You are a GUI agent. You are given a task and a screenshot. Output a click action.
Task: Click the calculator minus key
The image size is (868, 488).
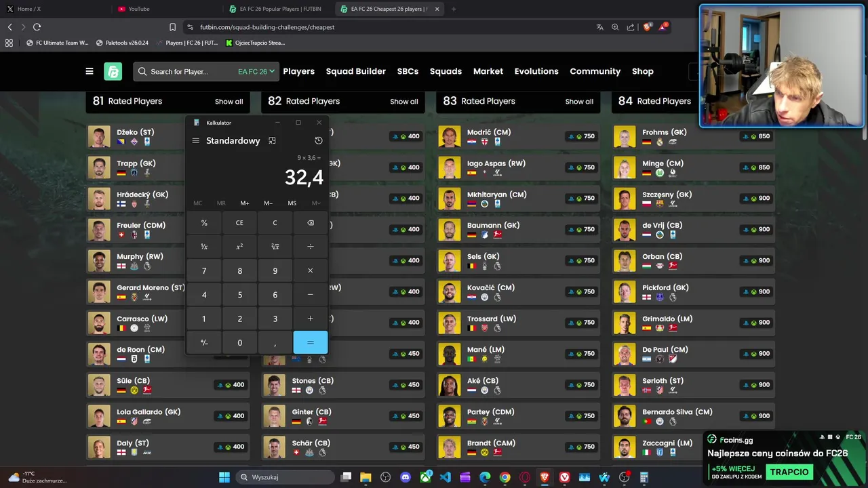[310, 295]
